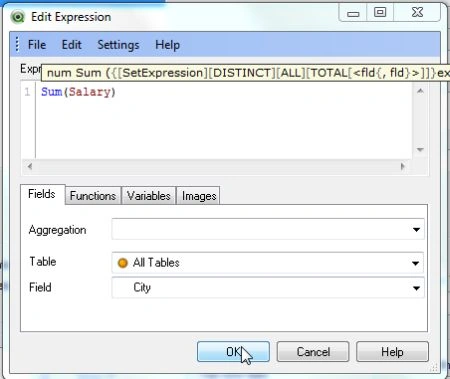Close the Edit Expression dialog
The width and height of the screenshot is (450, 379).
(417, 13)
